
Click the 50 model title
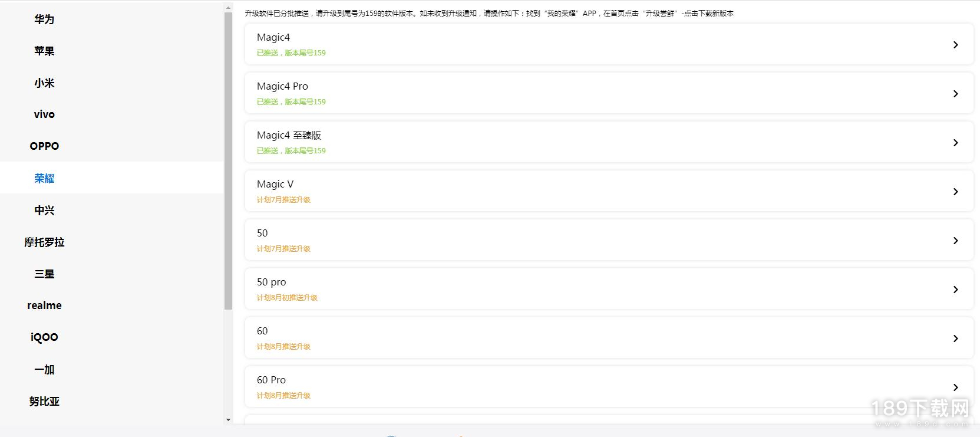(x=262, y=233)
